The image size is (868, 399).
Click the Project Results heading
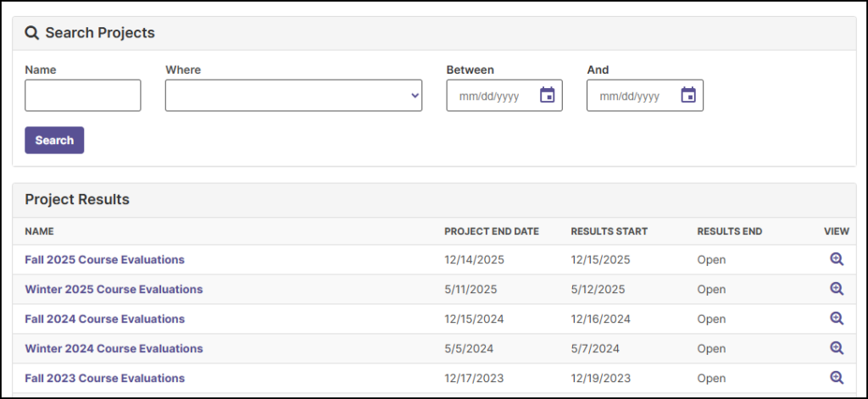coord(77,199)
